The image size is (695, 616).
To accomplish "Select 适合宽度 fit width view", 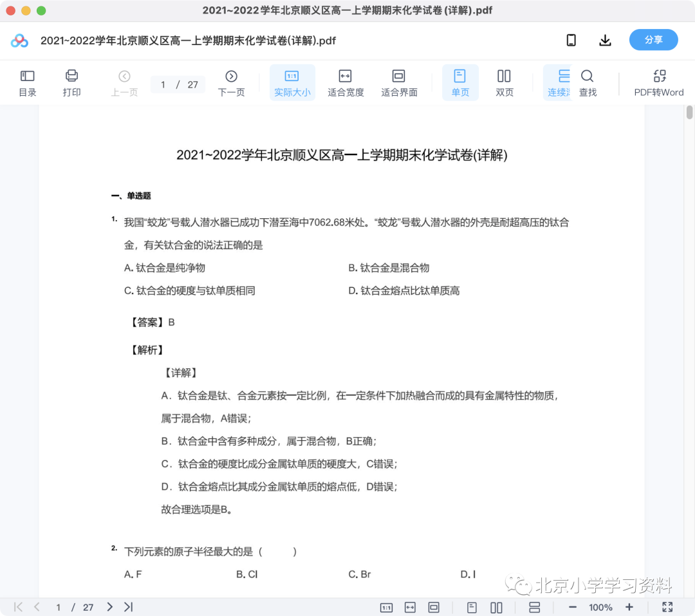I will click(x=346, y=83).
